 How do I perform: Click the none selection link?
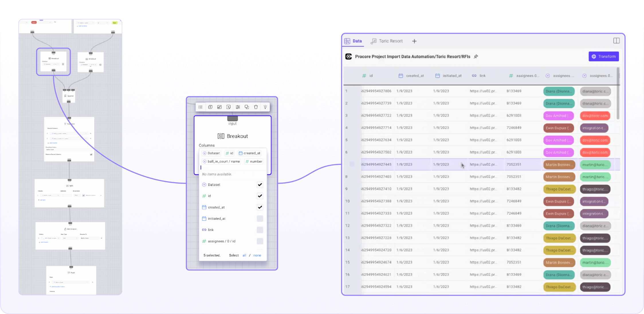(257, 255)
